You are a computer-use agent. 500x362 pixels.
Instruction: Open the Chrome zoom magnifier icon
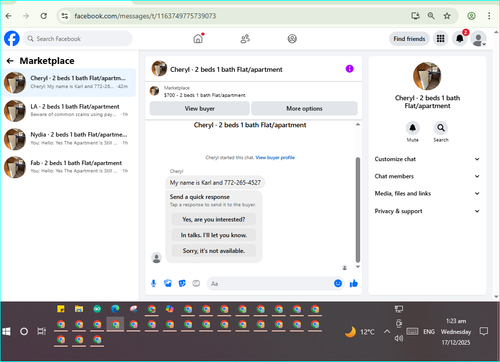pos(431,16)
